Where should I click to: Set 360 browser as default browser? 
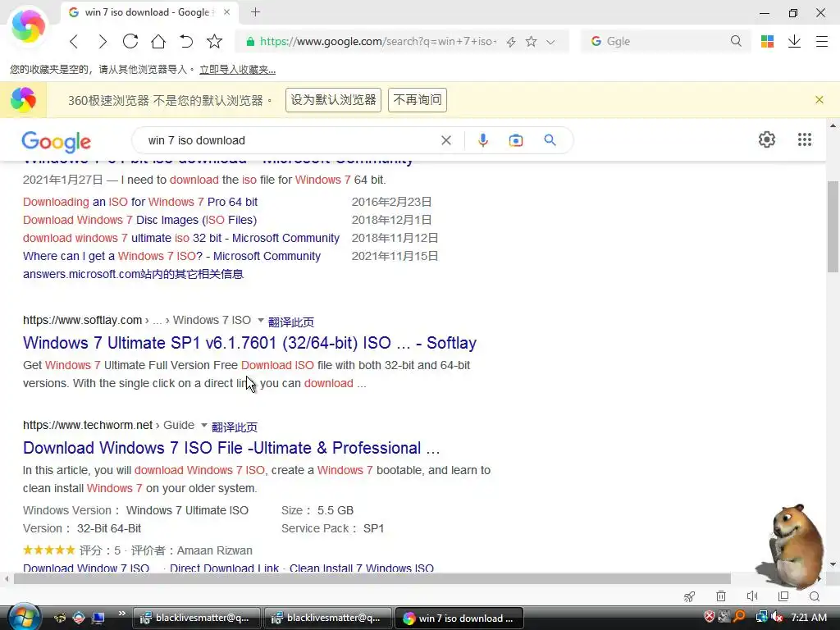point(333,100)
